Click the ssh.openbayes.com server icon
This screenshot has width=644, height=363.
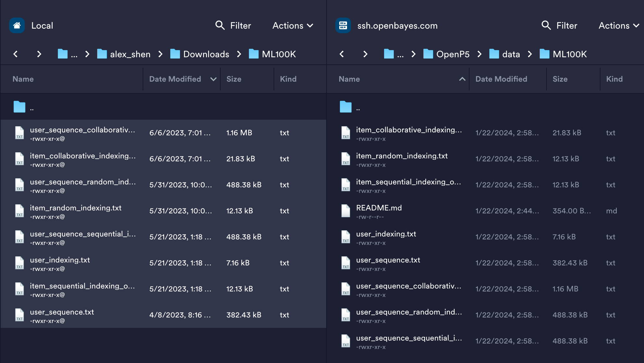343,25
